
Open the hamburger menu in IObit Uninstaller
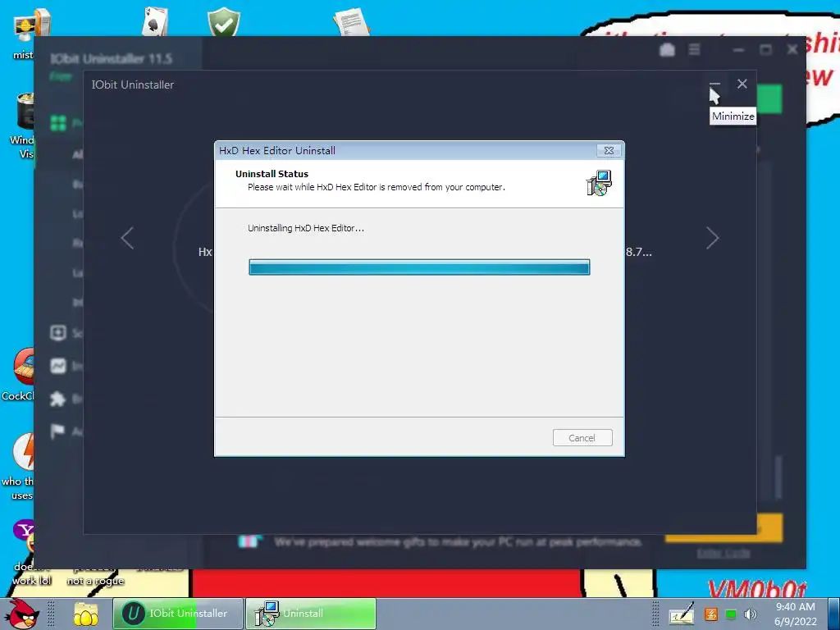[694, 49]
